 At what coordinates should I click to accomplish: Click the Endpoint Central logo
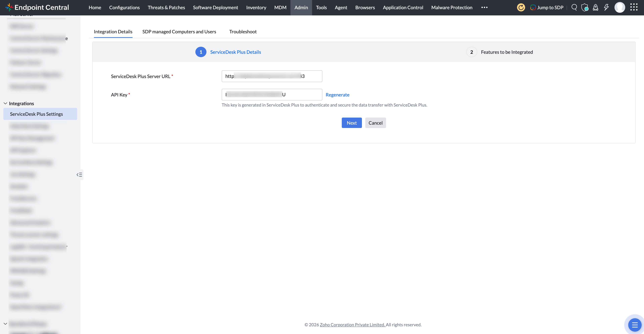point(37,8)
